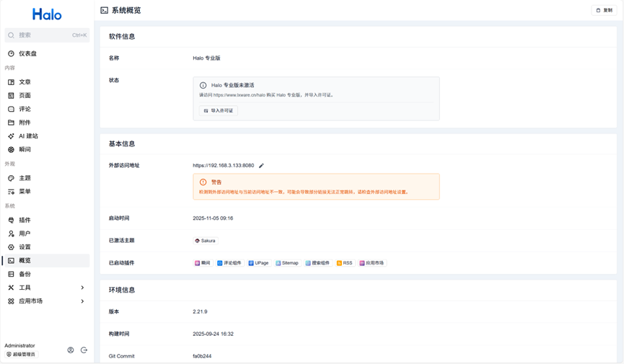Screen dimensions: 624x364
Task: Go to 仪表盘 dashboard
Action: 27,54
